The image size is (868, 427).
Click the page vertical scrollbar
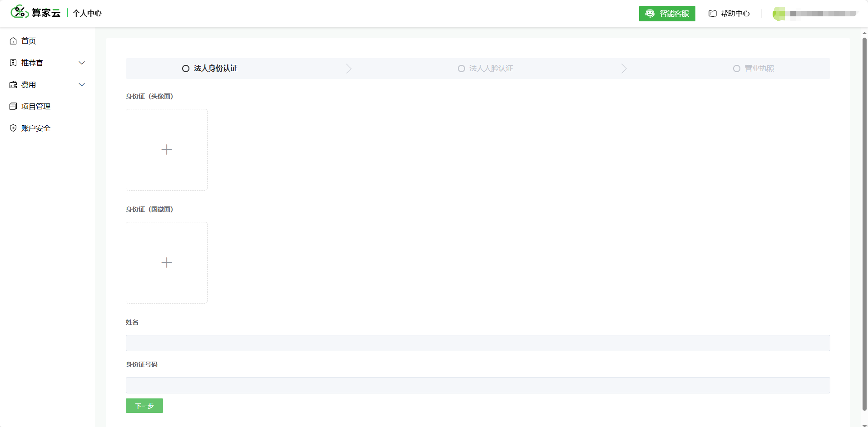864,224
